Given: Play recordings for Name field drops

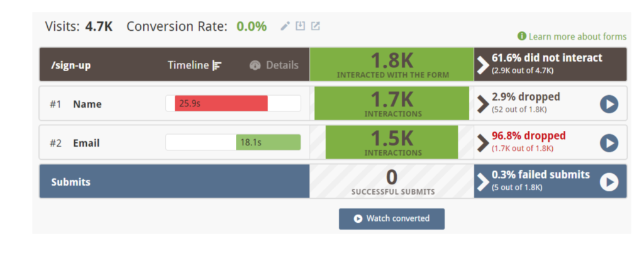Looking at the screenshot, I should (x=609, y=104).
